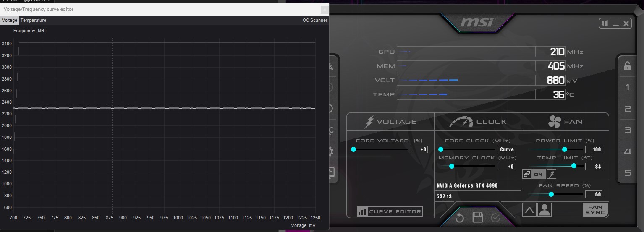The image size is (644, 232).
Task: Click the Core Voltage slider handle
Action: [x=353, y=149]
